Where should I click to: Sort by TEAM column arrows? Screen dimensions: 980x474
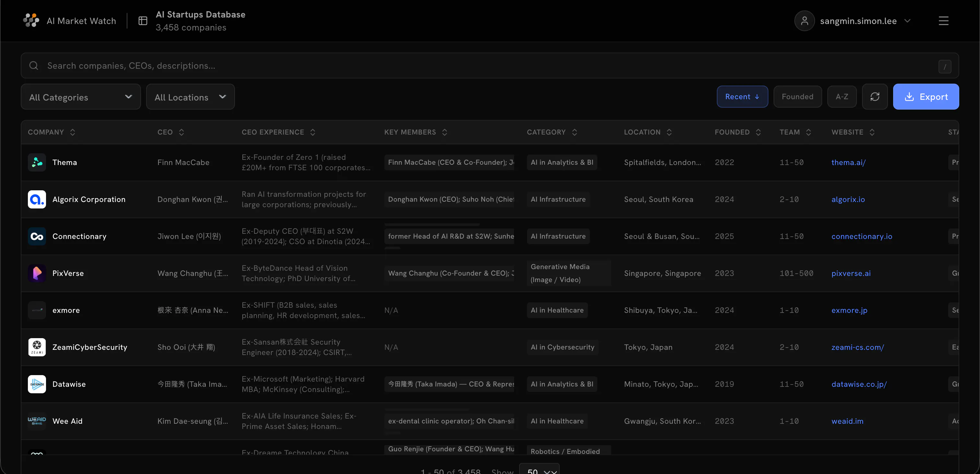pyautogui.click(x=809, y=132)
